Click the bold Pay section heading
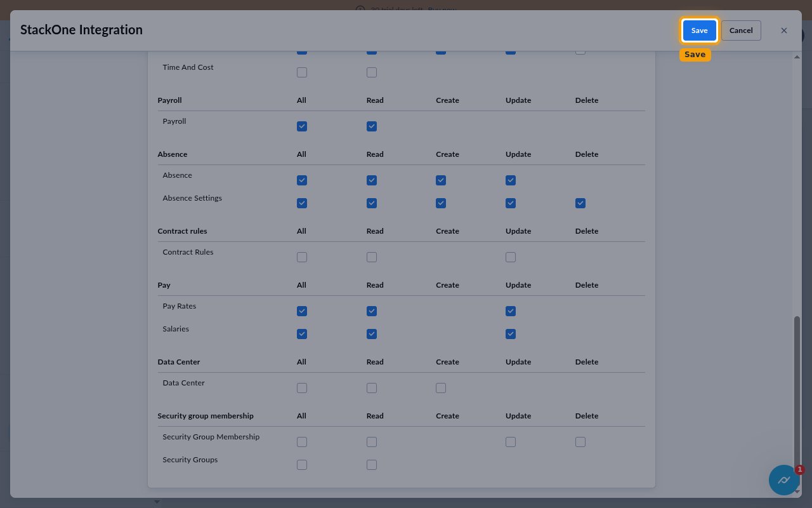Image resolution: width=812 pixels, height=508 pixels. (x=164, y=285)
